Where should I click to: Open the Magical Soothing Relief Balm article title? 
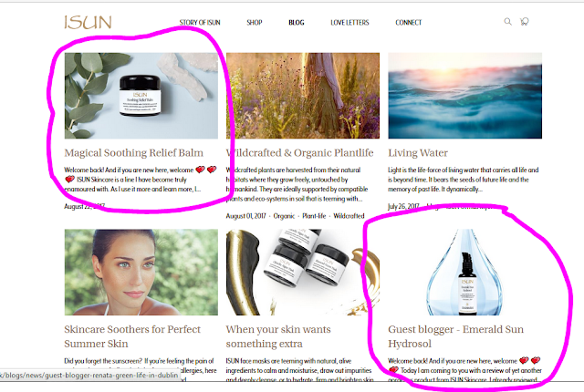click(134, 153)
